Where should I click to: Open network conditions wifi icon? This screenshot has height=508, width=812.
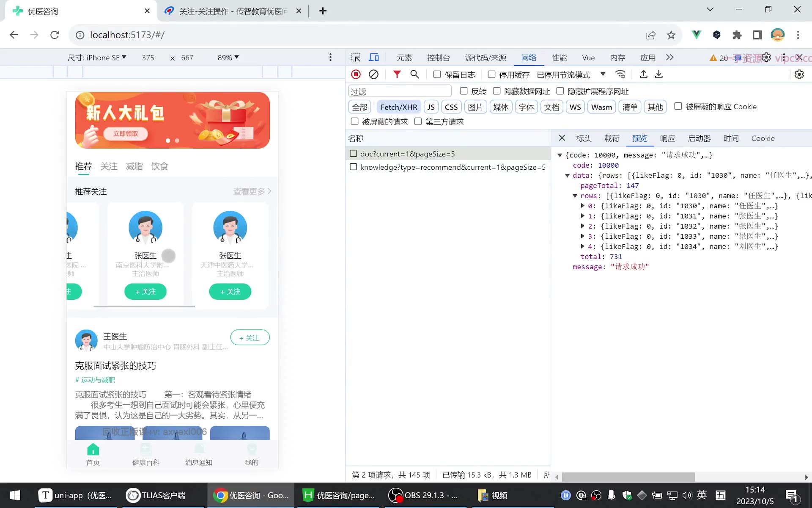pos(620,75)
